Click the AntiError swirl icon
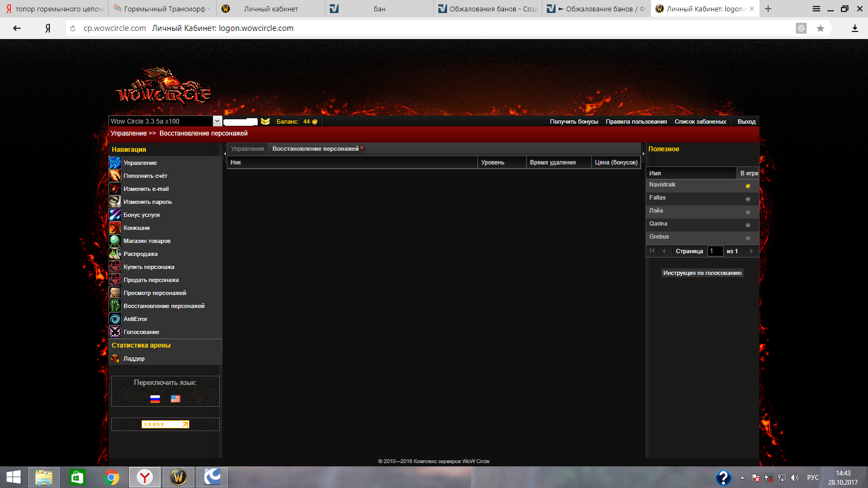 [x=115, y=319]
